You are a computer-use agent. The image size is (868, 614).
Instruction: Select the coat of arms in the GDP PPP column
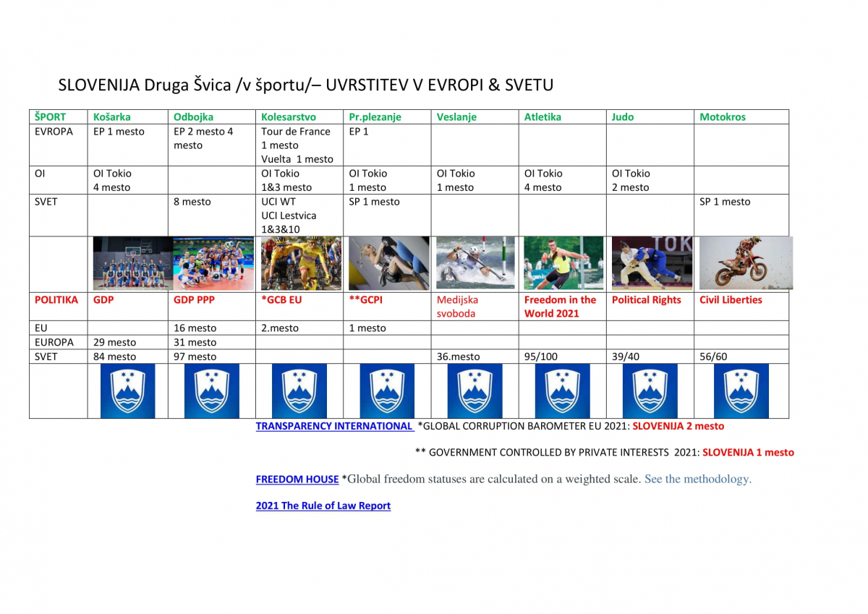211,391
